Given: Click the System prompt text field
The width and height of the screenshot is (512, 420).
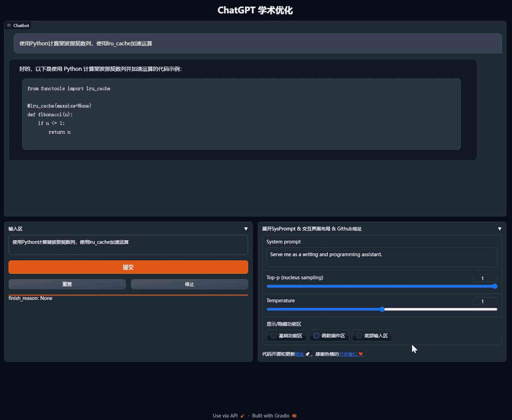Looking at the screenshot, I should pos(382,257).
